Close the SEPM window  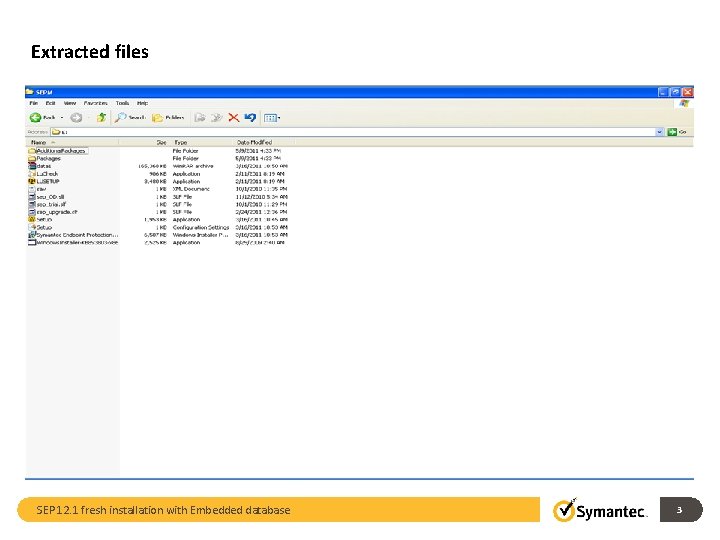(687, 92)
